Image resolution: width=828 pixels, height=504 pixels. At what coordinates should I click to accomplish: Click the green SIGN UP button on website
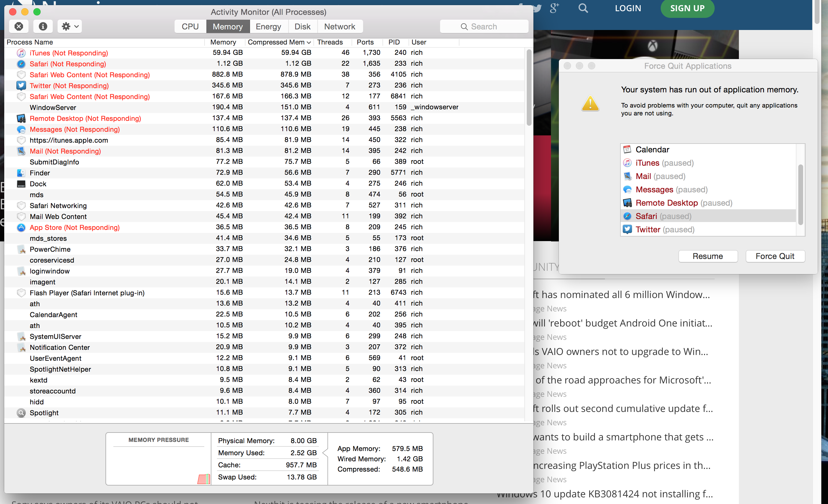pos(687,8)
